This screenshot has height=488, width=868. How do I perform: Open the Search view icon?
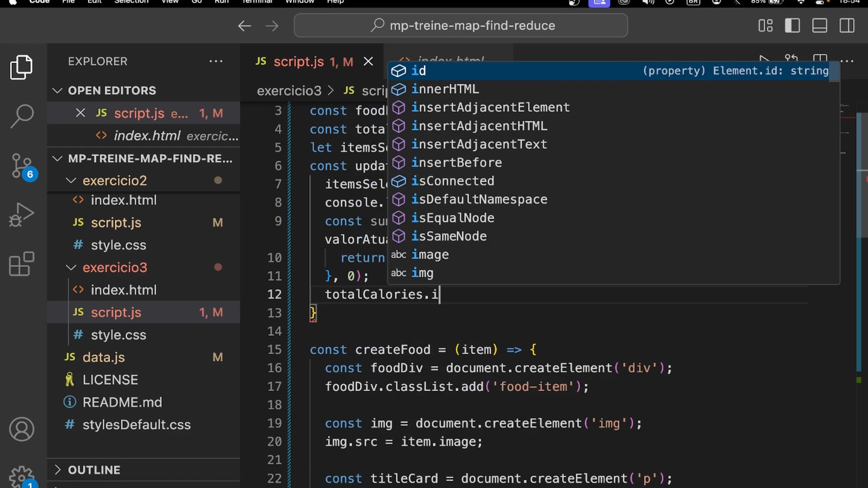21,116
